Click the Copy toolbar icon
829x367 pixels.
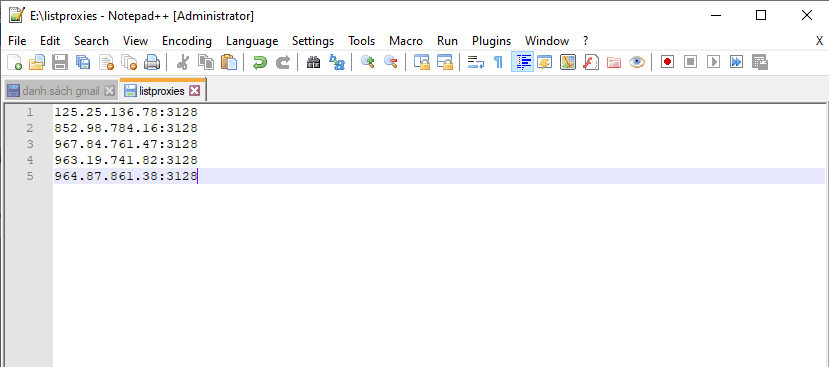pyautogui.click(x=206, y=62)
